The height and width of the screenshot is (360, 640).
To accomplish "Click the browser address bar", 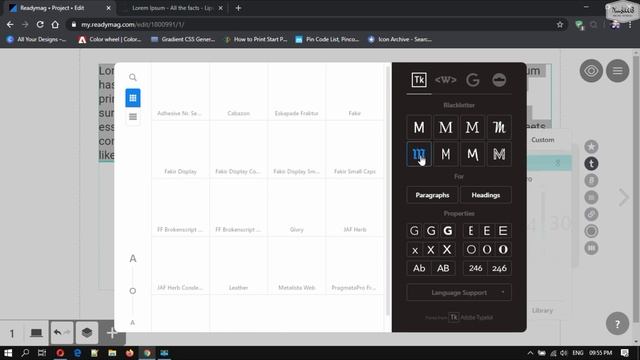I will pos(314,24).
